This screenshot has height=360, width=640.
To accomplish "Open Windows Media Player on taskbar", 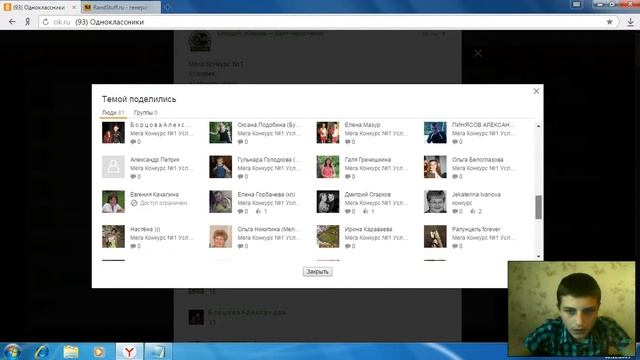I will click(x=99, y=351).
